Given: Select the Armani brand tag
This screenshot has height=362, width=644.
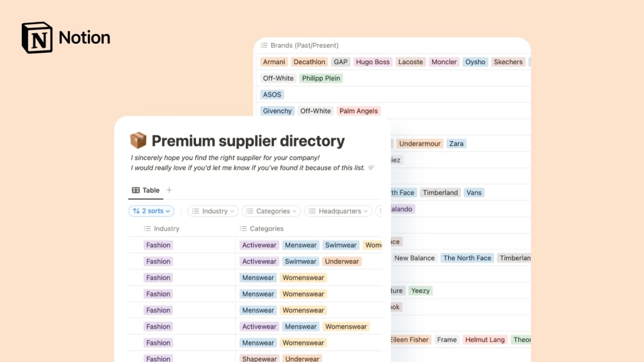Looking at the screenshot, I should tap(274, 61).
